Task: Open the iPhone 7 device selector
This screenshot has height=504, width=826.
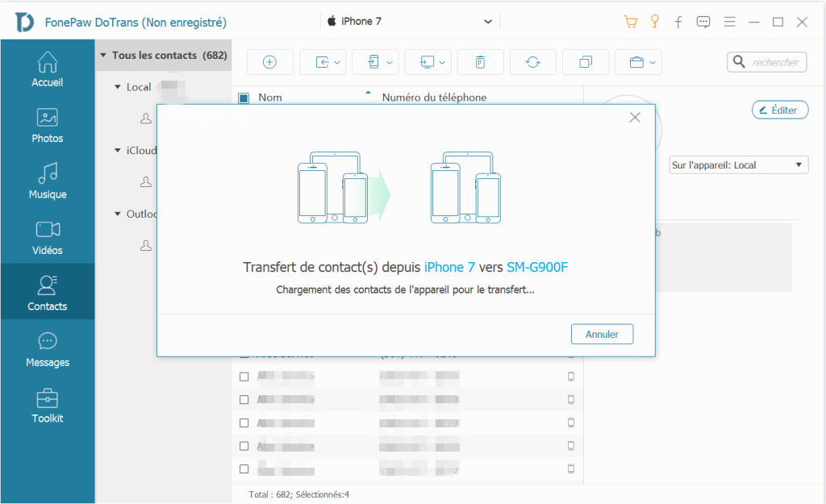Action: [410, 21]
